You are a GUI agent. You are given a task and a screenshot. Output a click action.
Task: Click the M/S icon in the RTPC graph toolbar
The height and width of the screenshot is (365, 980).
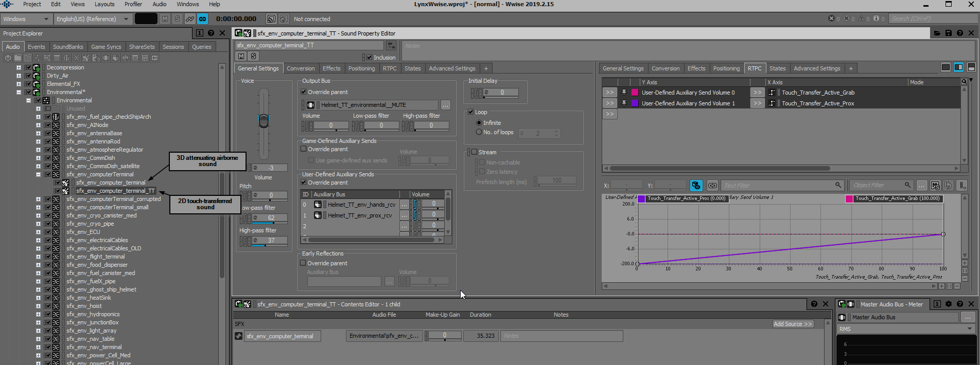(935, 185)
